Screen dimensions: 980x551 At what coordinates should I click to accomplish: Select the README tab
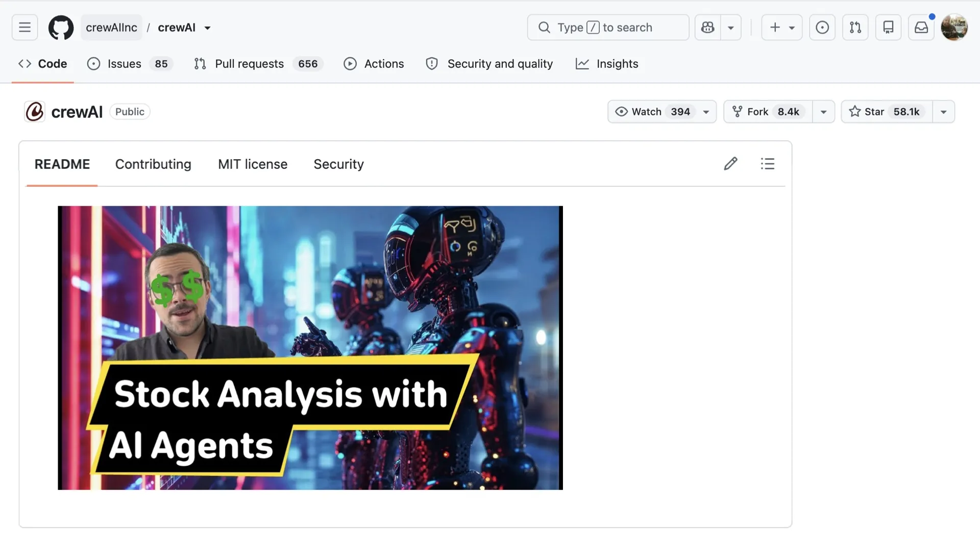pos(62,164)
